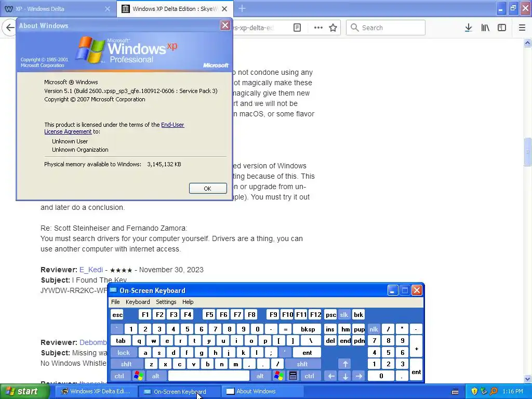The image size is (532, 399).
Task: Open File menu in On-Screen Keyboard
Action: (115, 302)
